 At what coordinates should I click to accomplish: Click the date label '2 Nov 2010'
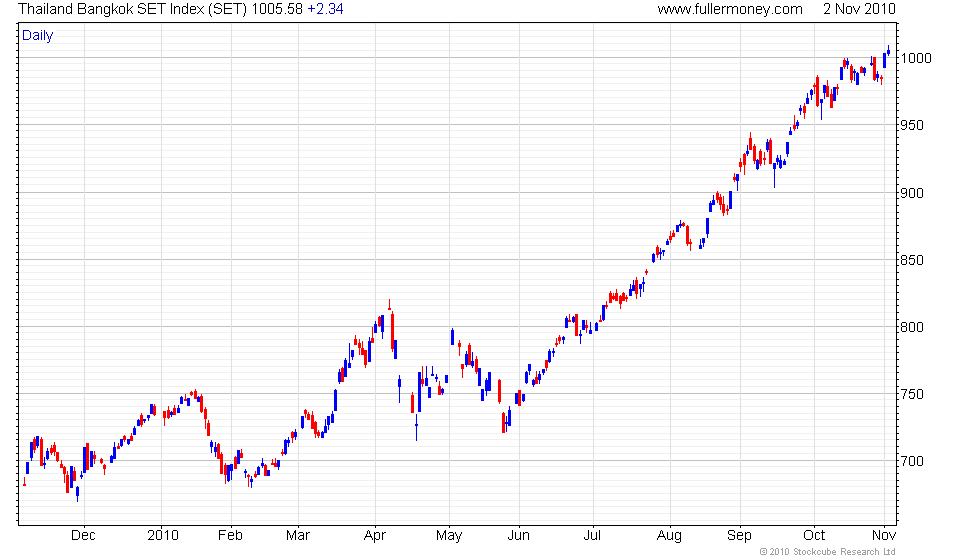pos(859,9)
